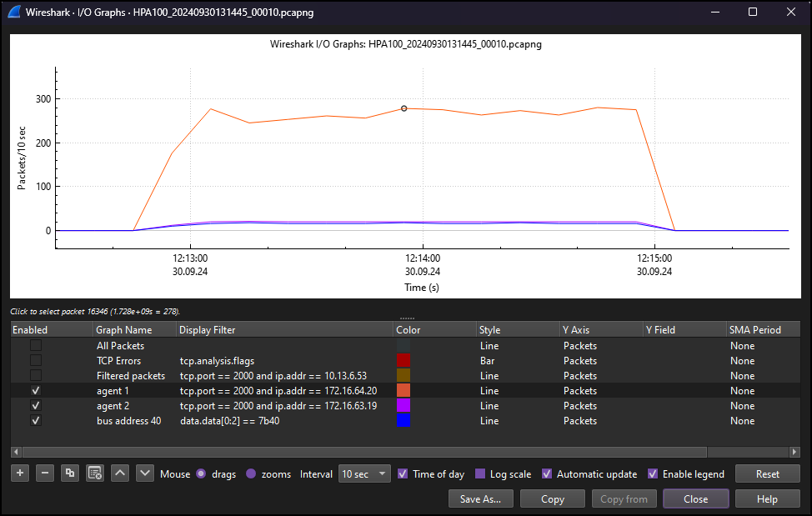Remove selected graph with minus button
Image resolution: width=812 pixels, height=516 pixels.
(44, 473)
